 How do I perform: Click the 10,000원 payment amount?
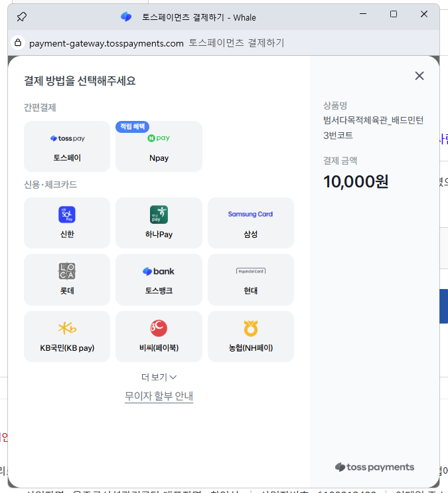tap(356, 182)
